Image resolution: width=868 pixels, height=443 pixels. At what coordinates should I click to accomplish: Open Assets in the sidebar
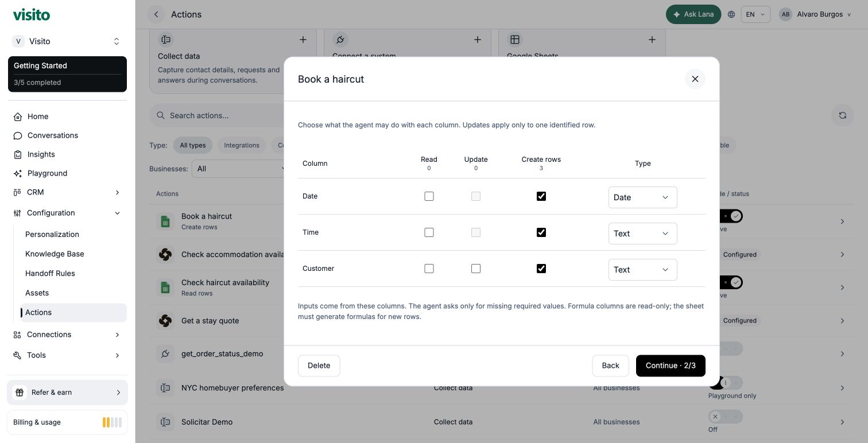[37, 293]
